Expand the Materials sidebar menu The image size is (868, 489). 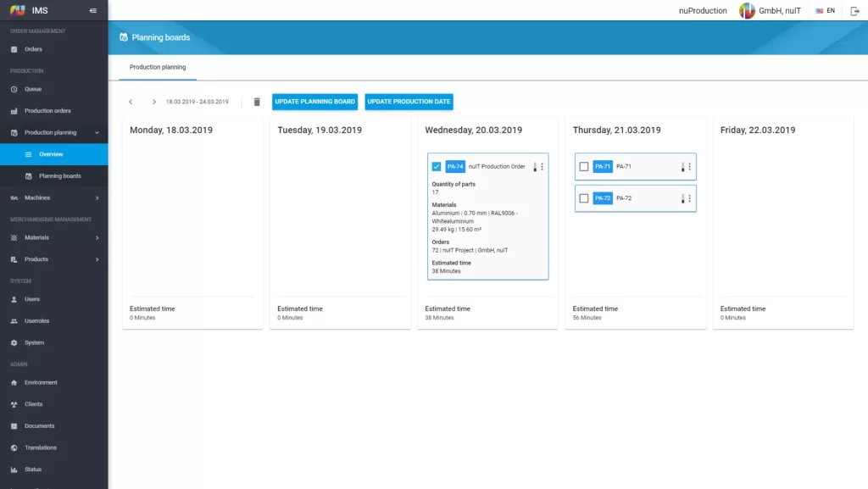97,238
